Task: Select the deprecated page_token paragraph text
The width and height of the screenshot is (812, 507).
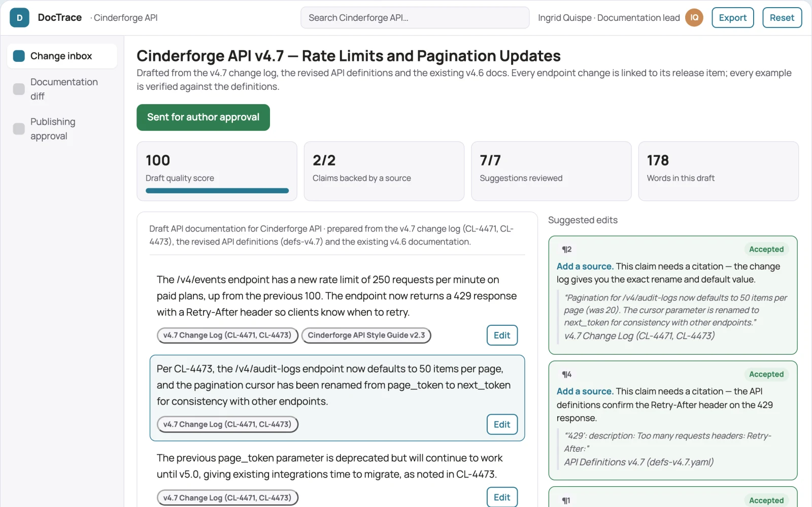Action: 329,466
